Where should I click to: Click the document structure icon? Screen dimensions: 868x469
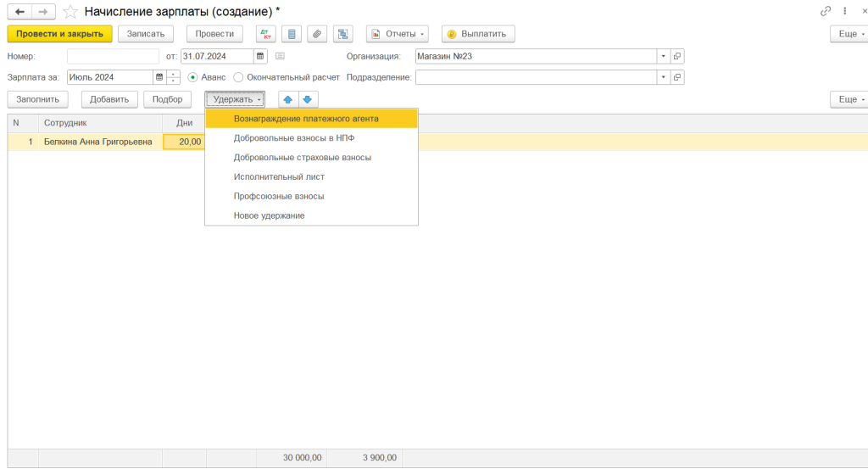click(x=342, y=34)
